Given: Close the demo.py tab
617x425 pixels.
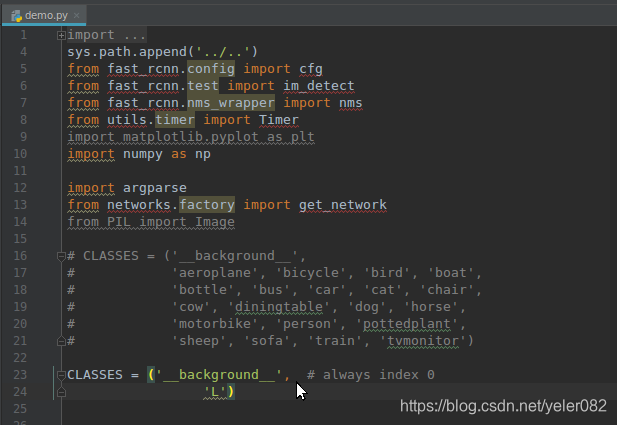Looking at the screenshot, I should (x=77, y=15).
